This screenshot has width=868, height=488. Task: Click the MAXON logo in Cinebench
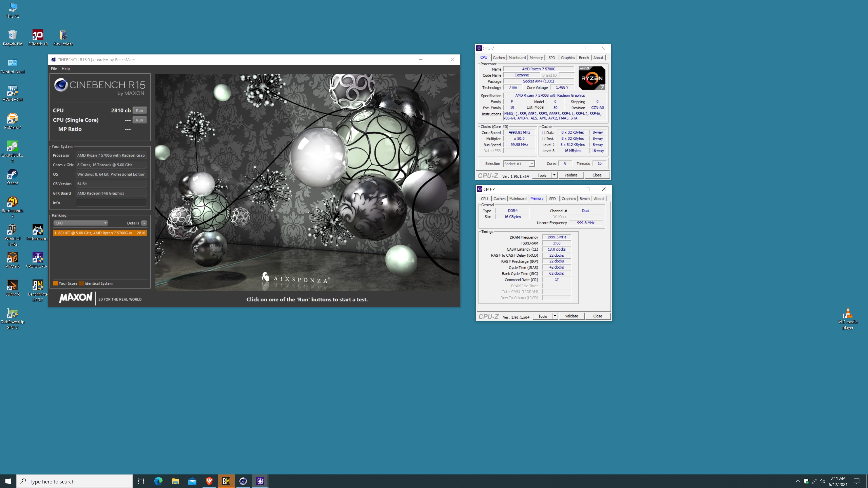coord(75,298)
